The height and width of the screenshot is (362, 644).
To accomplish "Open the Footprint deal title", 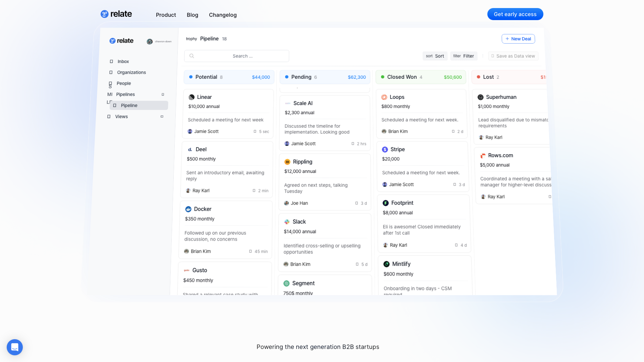I will point(402,203).
